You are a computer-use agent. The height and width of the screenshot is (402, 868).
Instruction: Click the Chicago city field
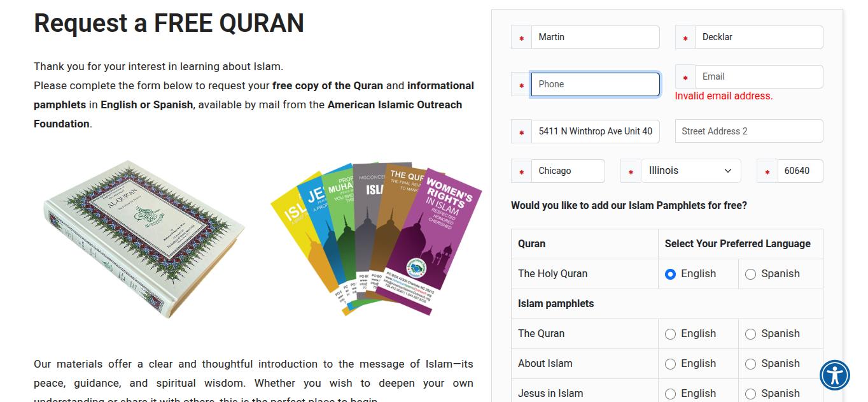point(568,171)
